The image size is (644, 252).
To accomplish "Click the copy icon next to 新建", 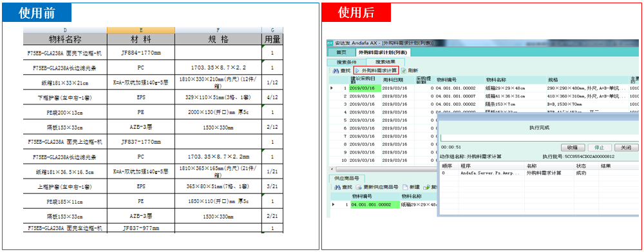I will (426, 187).
